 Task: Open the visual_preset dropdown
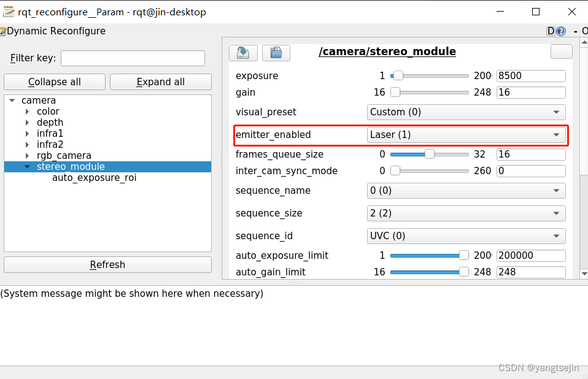[x=466, y=112]
